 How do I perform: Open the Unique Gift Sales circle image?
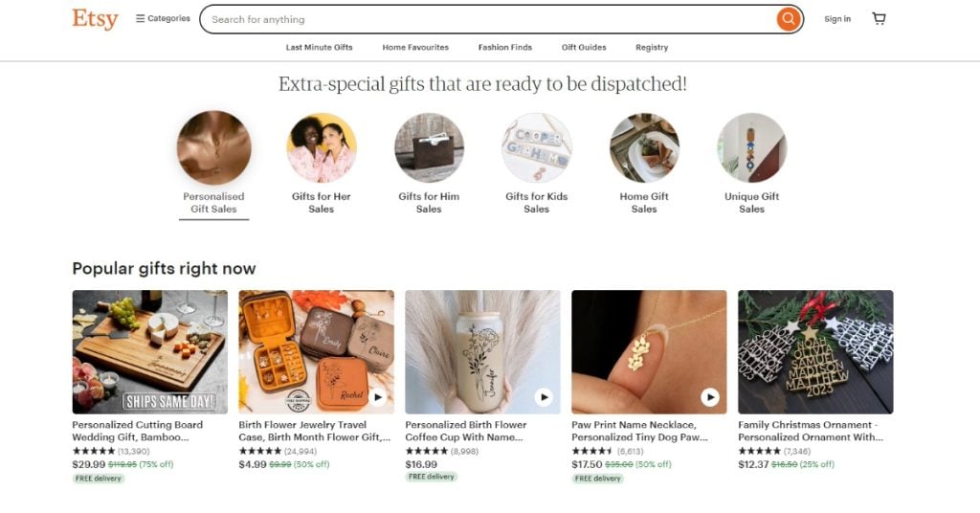(x=752, y=148)
